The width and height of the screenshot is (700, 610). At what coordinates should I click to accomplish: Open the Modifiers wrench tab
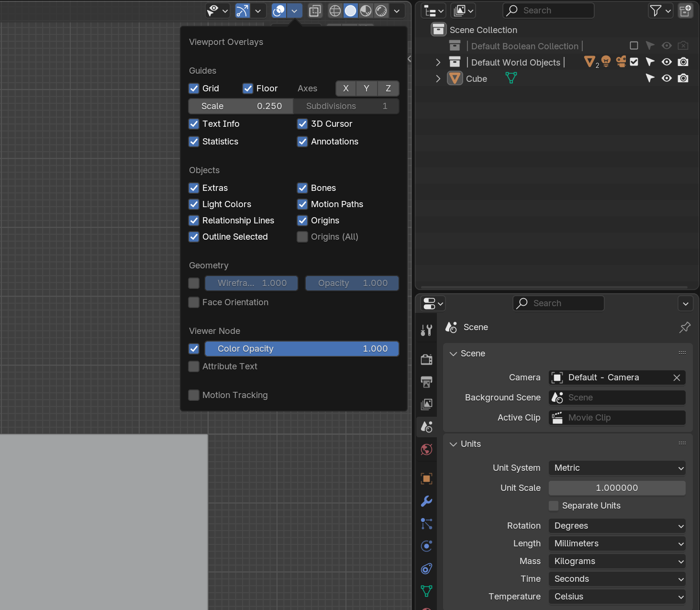(426, 501)
